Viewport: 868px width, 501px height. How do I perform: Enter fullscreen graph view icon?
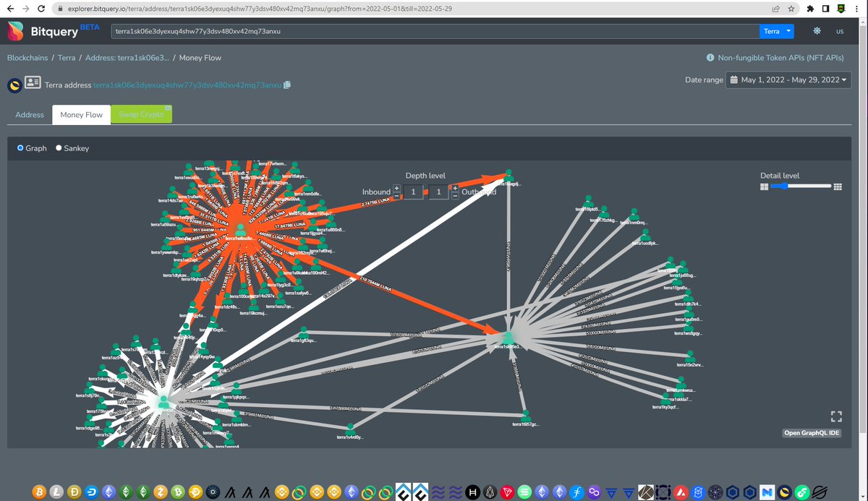point(836,416)
